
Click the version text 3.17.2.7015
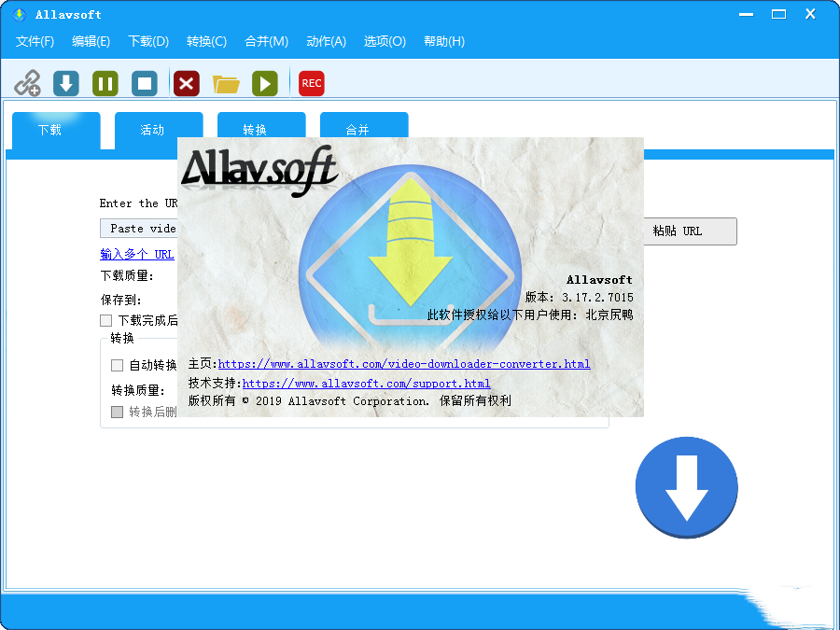[x=597, y=298]
